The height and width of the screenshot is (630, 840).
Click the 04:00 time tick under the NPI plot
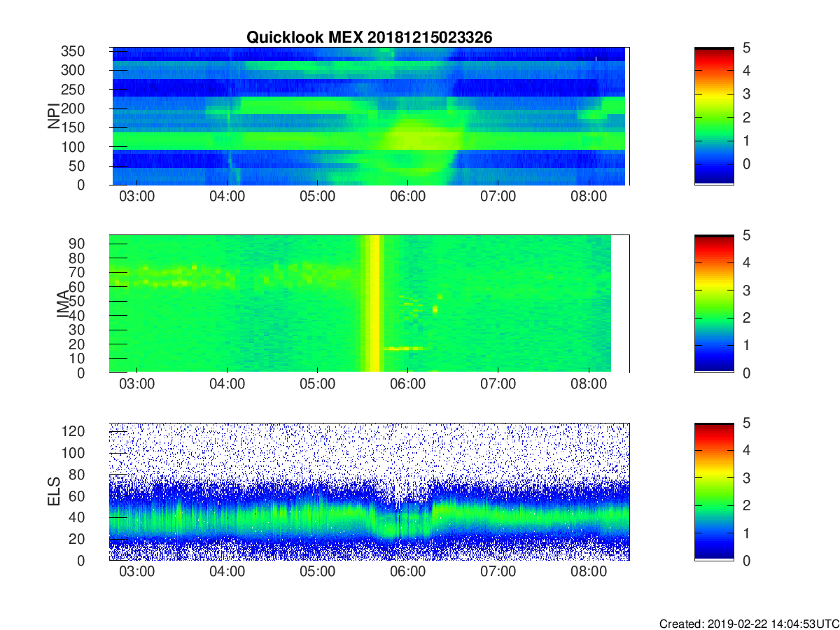227,197
